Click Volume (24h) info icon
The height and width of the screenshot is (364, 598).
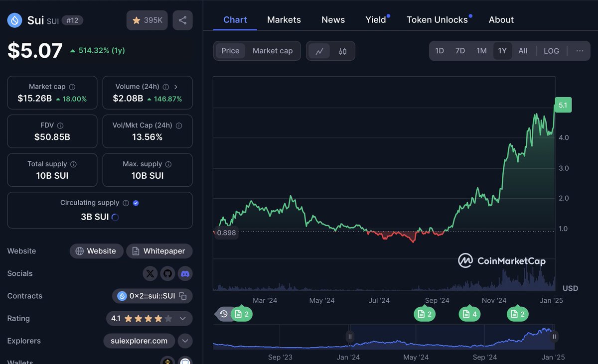click(166, 87)
